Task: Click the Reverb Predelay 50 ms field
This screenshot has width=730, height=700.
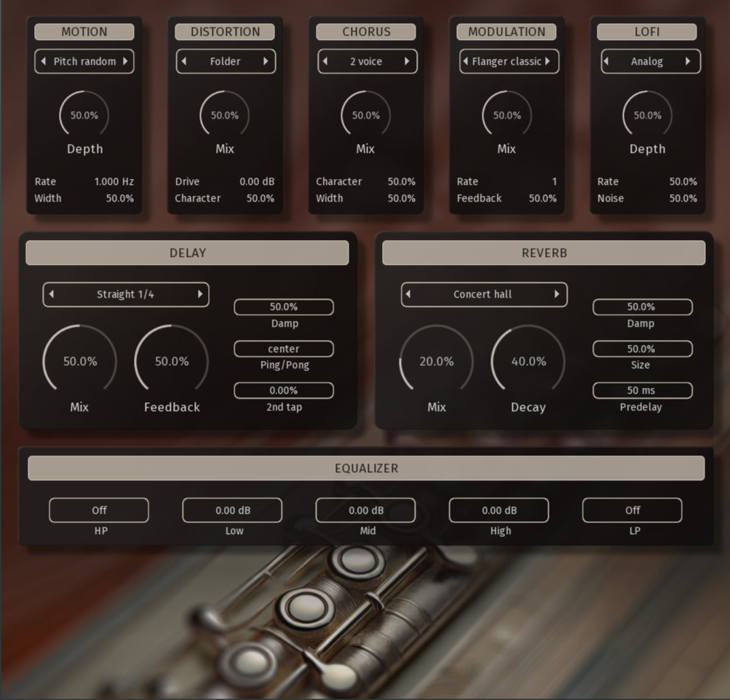Action: [642, 391]
